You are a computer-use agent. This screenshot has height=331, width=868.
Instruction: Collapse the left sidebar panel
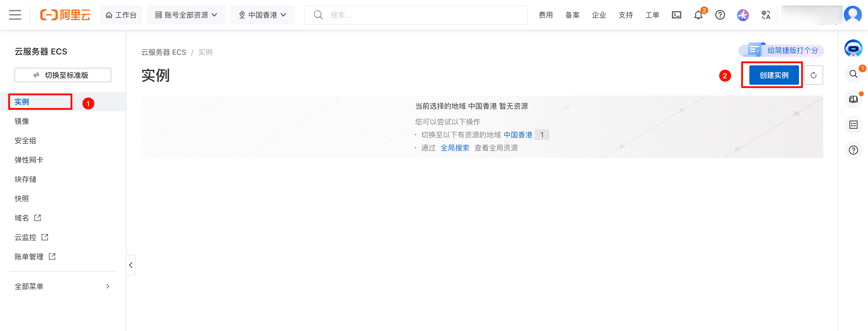click(x=131, y=265)
